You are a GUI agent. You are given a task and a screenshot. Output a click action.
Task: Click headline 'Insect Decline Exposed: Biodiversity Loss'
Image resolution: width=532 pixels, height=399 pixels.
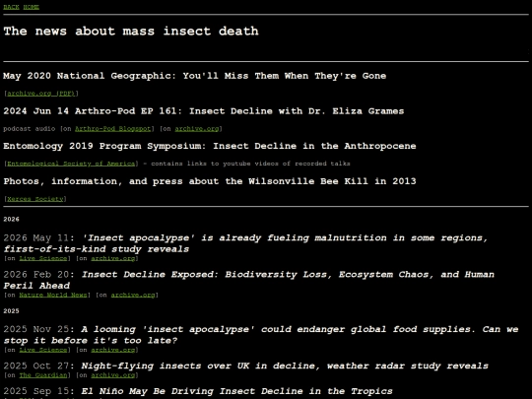click(248, 280)
